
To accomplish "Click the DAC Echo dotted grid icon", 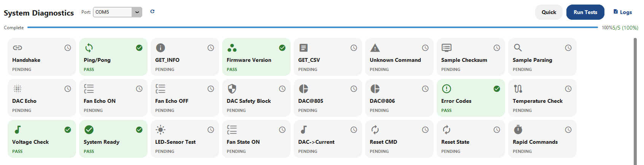I will 17,89.
